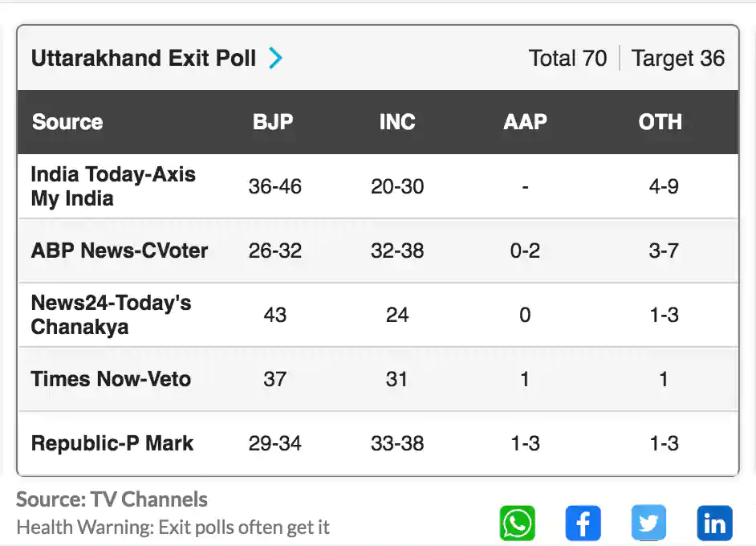Select the Source column header
The image size is (756, 546).
67,121
